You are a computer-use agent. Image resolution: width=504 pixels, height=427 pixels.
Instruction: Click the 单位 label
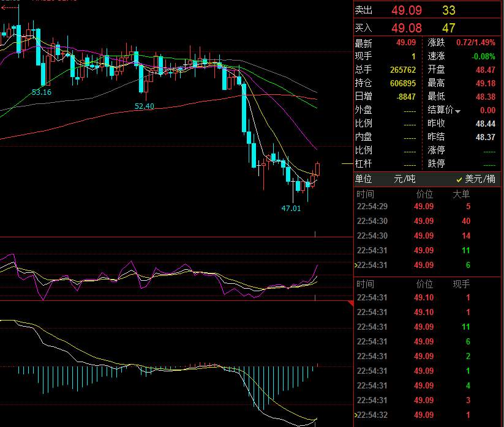(x=364, y=179)
